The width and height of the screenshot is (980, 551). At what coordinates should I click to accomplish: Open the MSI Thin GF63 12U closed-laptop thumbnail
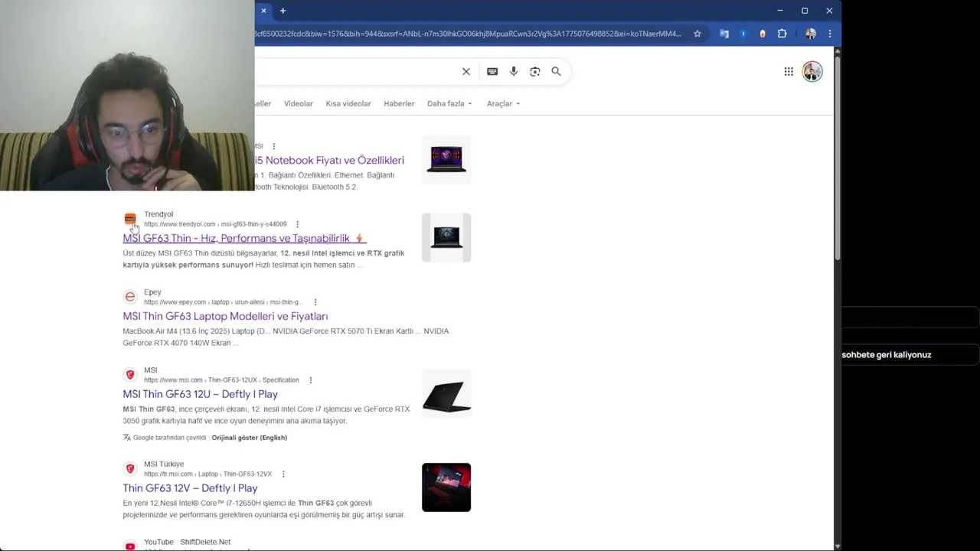pyautogui.click(x=446, y=393)
